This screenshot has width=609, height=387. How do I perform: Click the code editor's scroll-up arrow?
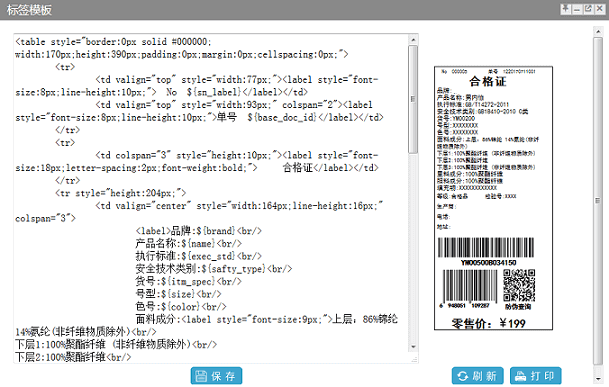(413, 40)
